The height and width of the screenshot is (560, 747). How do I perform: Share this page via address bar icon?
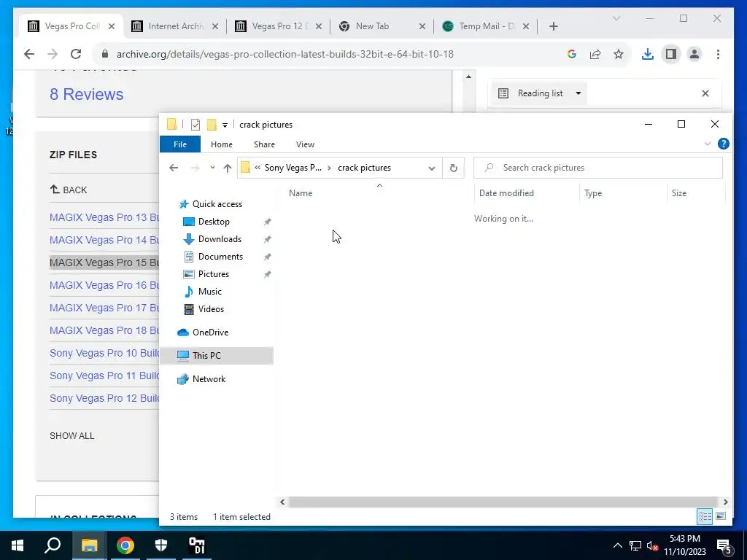click(595, 54)
